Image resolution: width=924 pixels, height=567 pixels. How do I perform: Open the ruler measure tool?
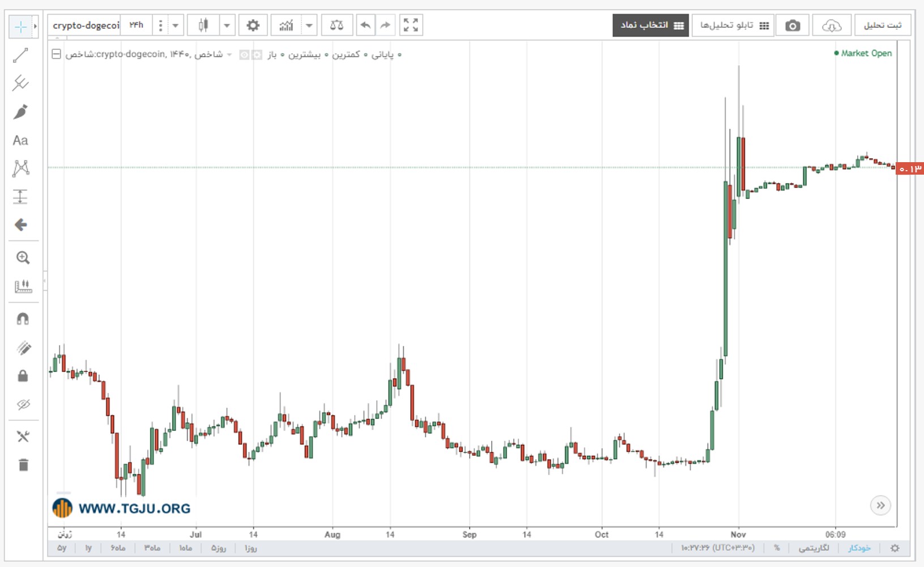click(x=23, y=286)
